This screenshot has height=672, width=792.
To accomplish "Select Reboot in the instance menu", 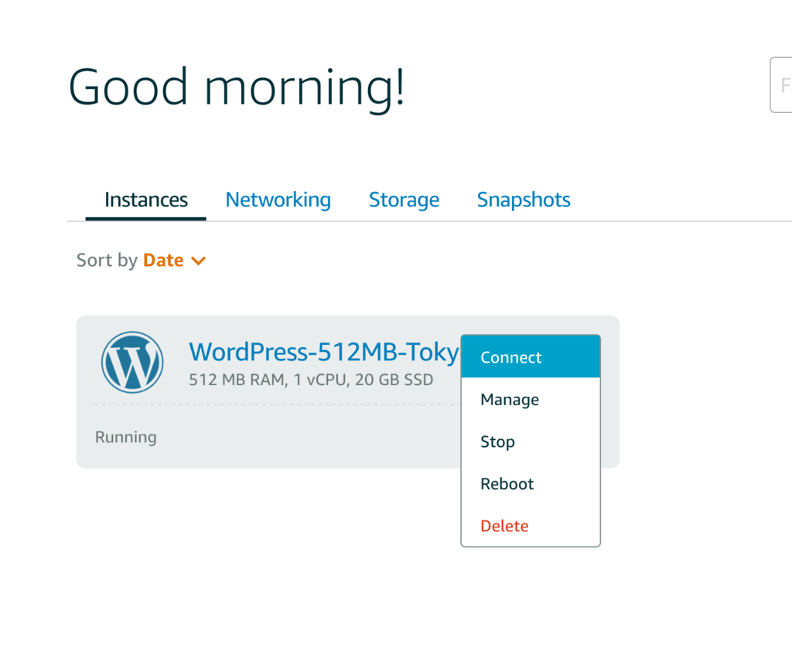I will pos(531,483).
